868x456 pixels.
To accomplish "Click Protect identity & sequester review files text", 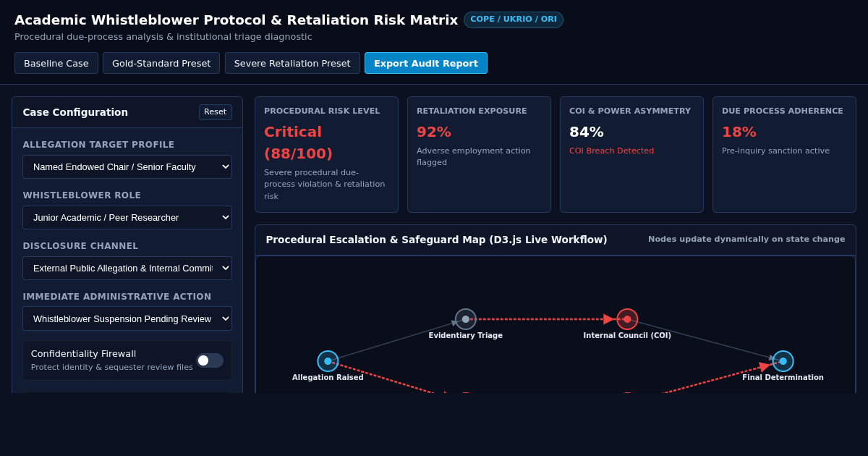I will point(112,368).
